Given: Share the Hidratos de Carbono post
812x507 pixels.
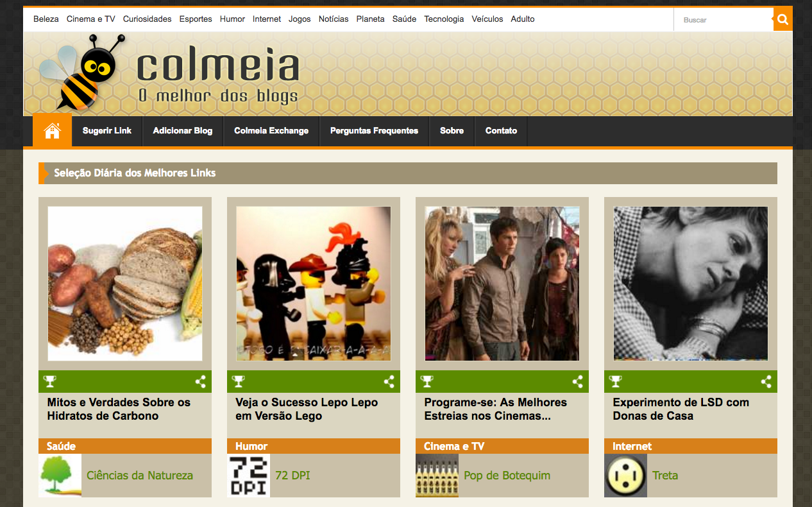Looking at the screenshot, I should [x=201, y=382].
